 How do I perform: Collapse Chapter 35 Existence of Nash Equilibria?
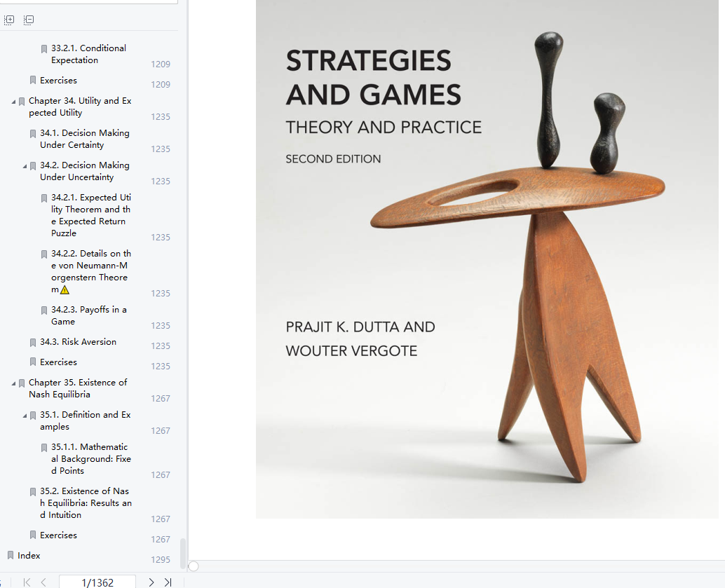(x=13, y=383)
